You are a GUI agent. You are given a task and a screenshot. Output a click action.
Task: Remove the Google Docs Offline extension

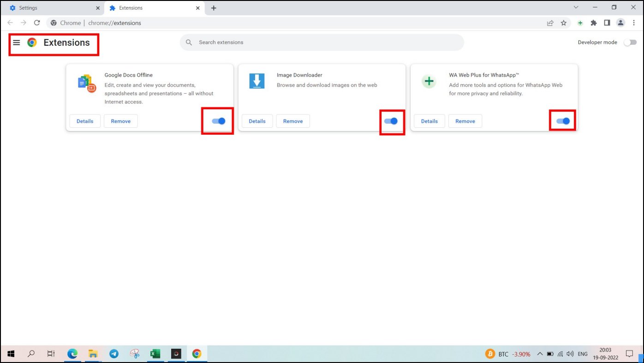click(121, 121)
